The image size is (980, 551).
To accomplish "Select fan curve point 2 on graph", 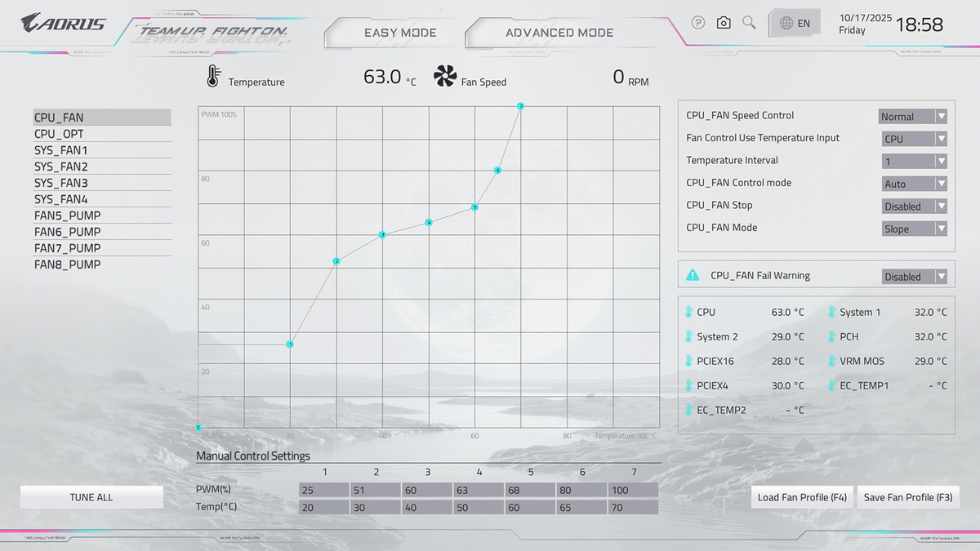I will click(x=336, y=261).
